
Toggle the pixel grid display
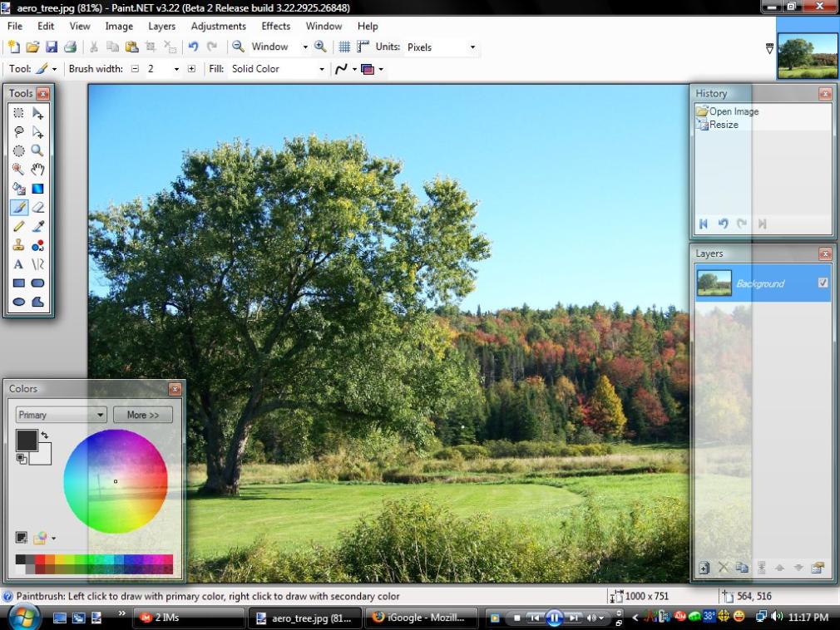tap(343, 47)
